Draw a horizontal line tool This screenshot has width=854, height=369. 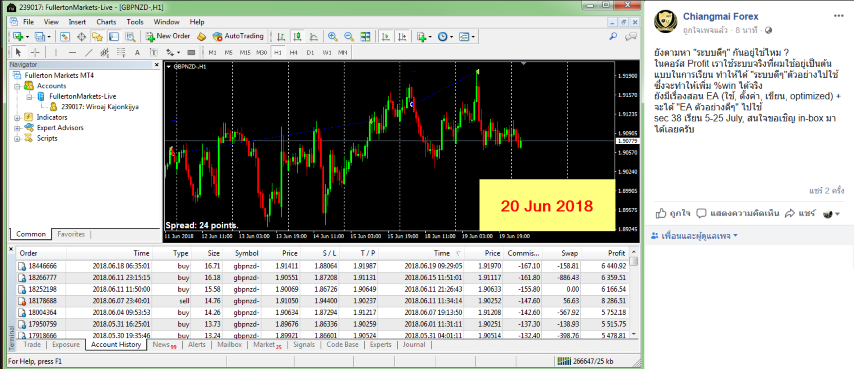click(72, 52)
